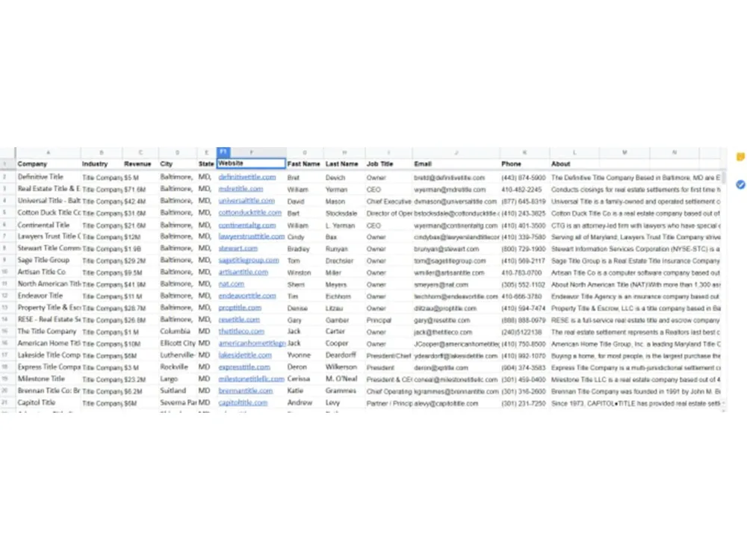This screenshot has height=560, width=747.
Task: Open the sagetitlegroup.com link
Action: tap(248, 261)
